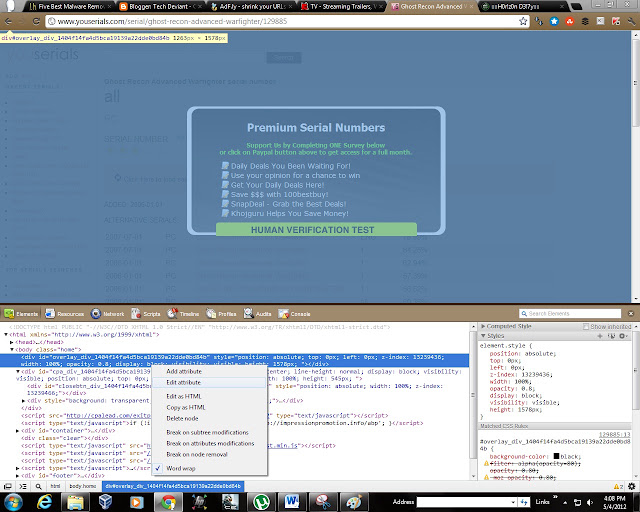640x512 pixels.
Task: Open the Styles gear options menu
Action: point(623,336)
